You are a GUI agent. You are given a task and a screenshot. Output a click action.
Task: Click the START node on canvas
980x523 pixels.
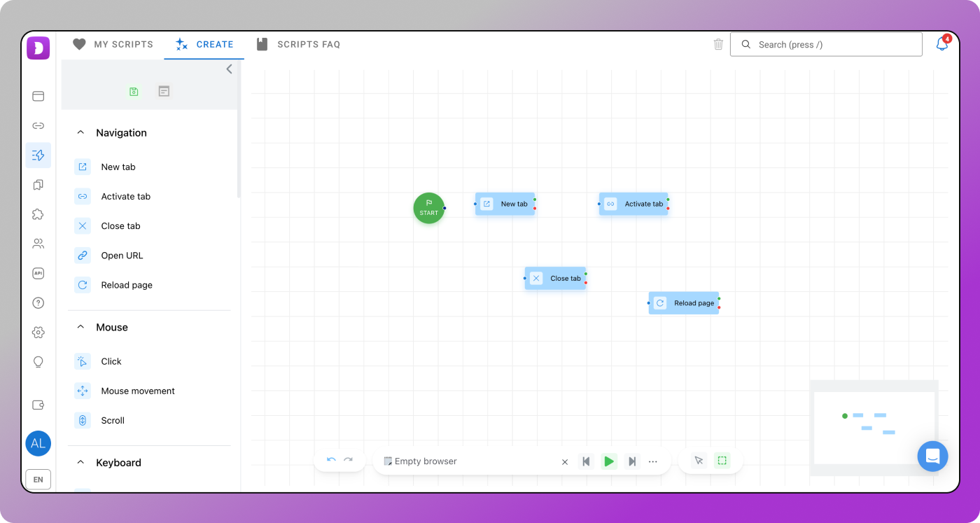pyautogui.click(x=428, y=208)
